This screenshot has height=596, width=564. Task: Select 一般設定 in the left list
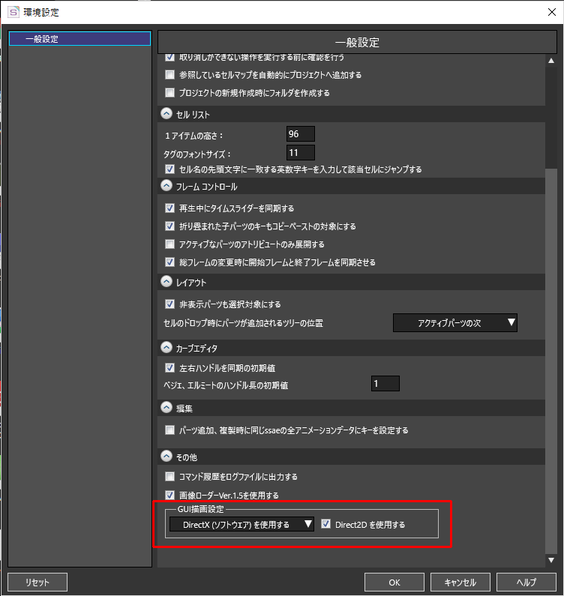click(80, 39)
